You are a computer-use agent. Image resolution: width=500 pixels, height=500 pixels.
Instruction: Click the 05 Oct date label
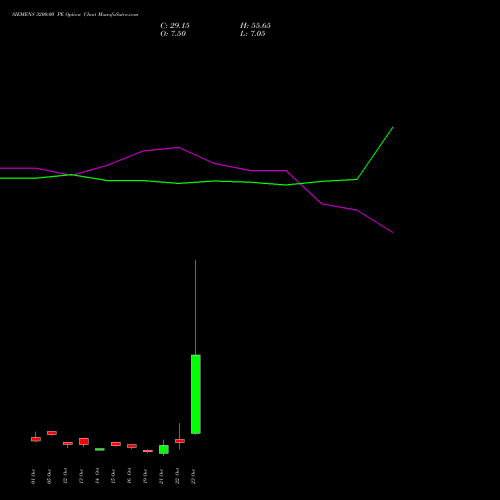coord(49,476)
